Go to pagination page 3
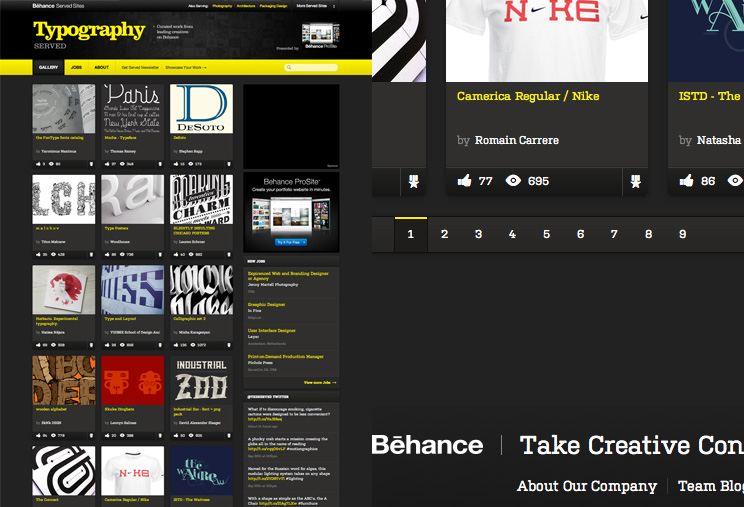Image resolution: width=744 pixels, height=507 pixels. 478,234
